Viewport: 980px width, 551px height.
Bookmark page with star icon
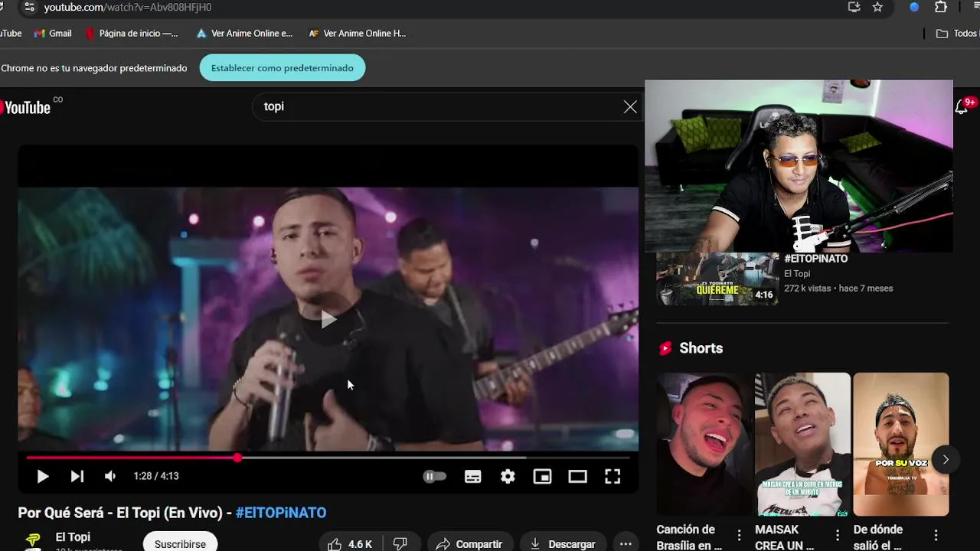(877, 7)
